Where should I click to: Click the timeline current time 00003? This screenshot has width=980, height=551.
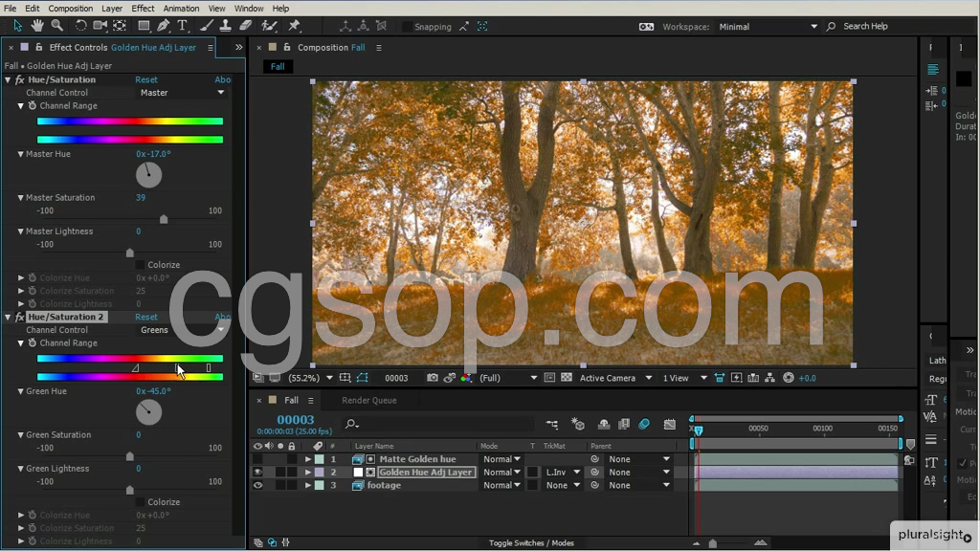[295, 421]
